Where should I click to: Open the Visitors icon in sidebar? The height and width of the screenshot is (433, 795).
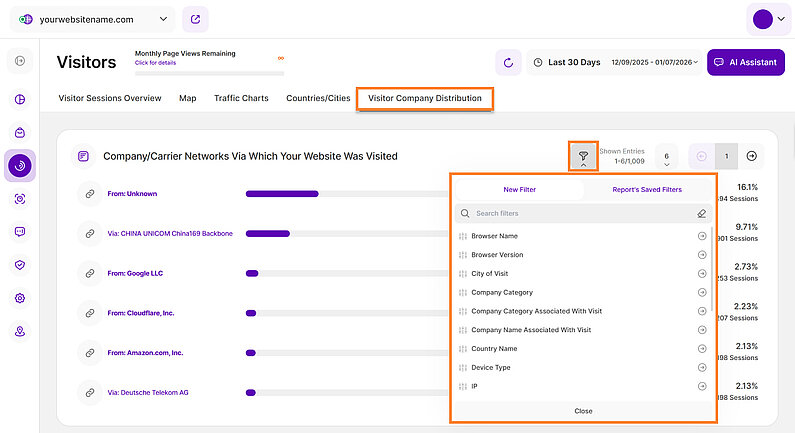coord(20,165)
